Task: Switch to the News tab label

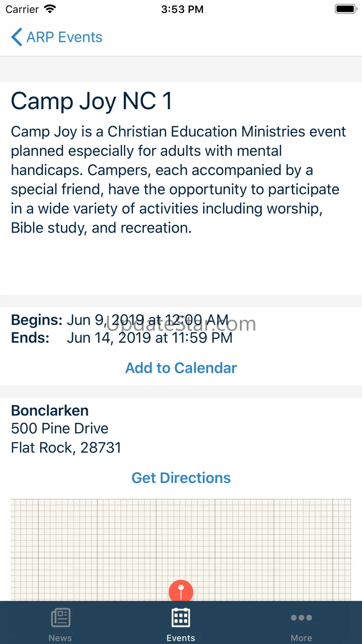Action: (x=60, y=638)
